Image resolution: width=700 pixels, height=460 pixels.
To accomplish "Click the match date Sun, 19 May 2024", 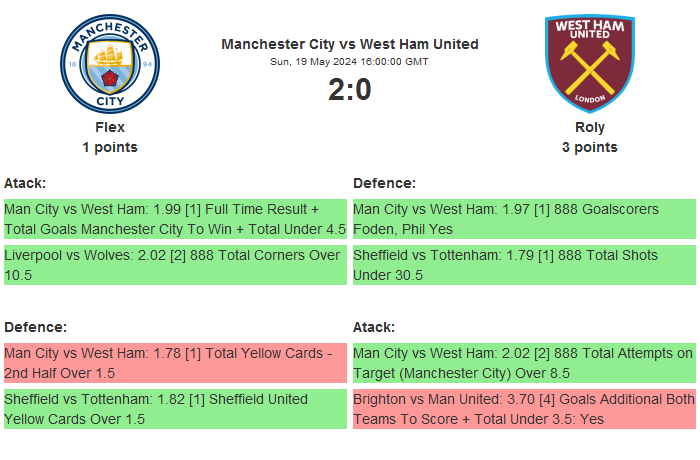I will 350,61.
